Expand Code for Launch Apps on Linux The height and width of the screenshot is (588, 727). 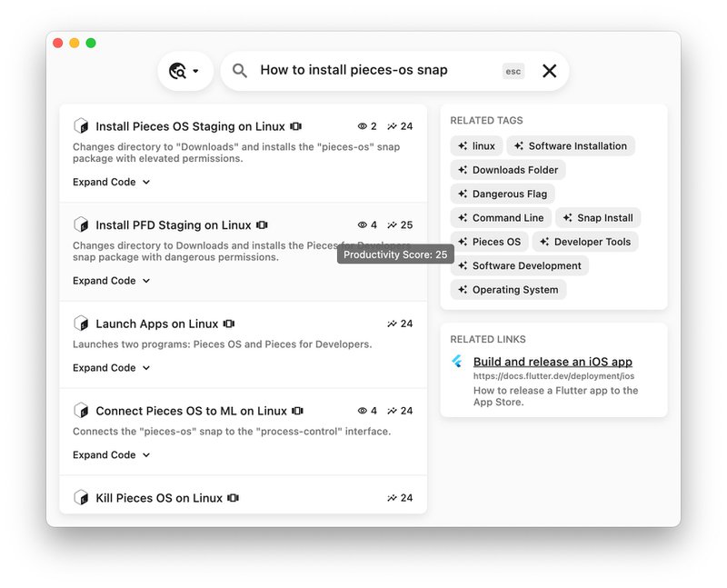coord(111,368)
